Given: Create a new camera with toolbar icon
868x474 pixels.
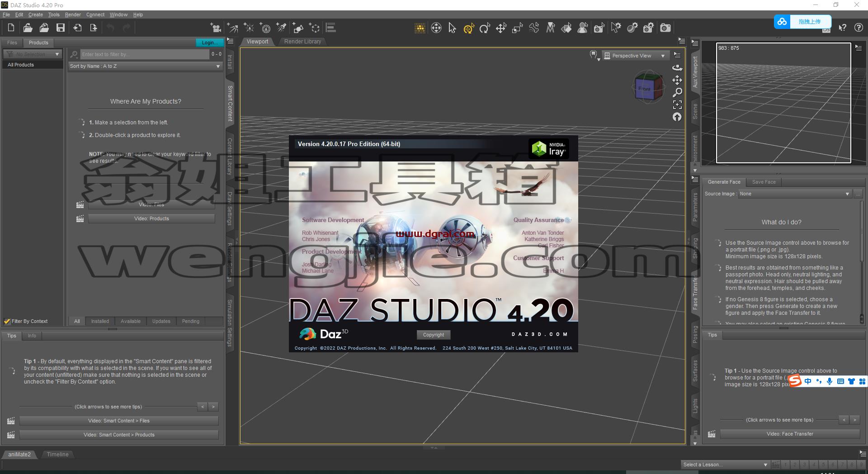Looking at the screenshot, I should [x=216, y=28].
